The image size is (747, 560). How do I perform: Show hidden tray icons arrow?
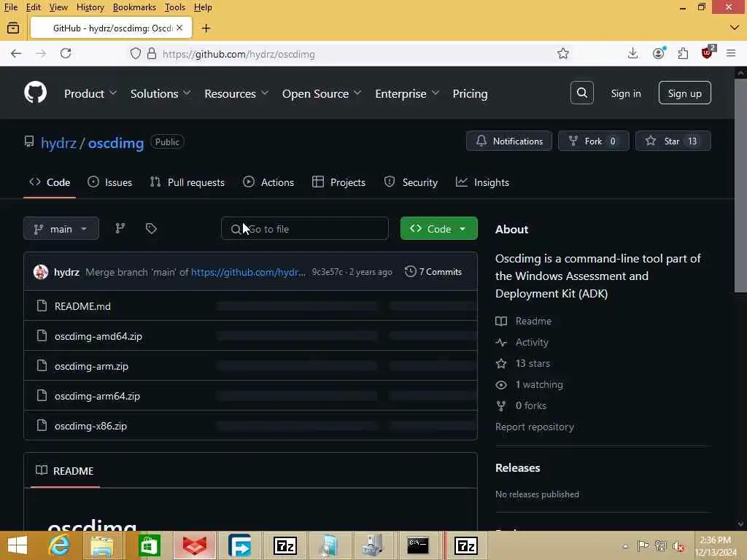[x=625, y=545]
